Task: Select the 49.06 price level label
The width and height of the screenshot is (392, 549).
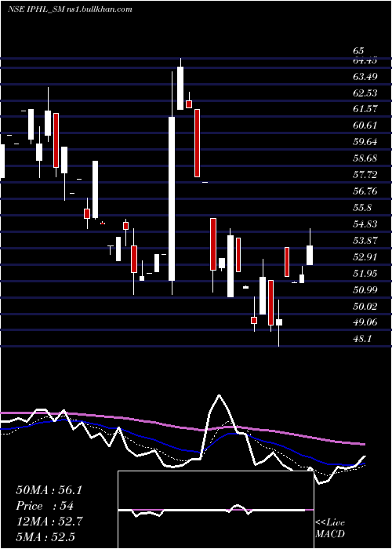Action: click(365, 322)
